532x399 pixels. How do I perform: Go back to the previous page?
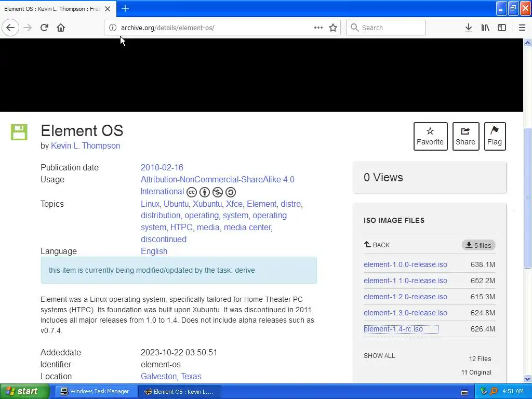10,28
